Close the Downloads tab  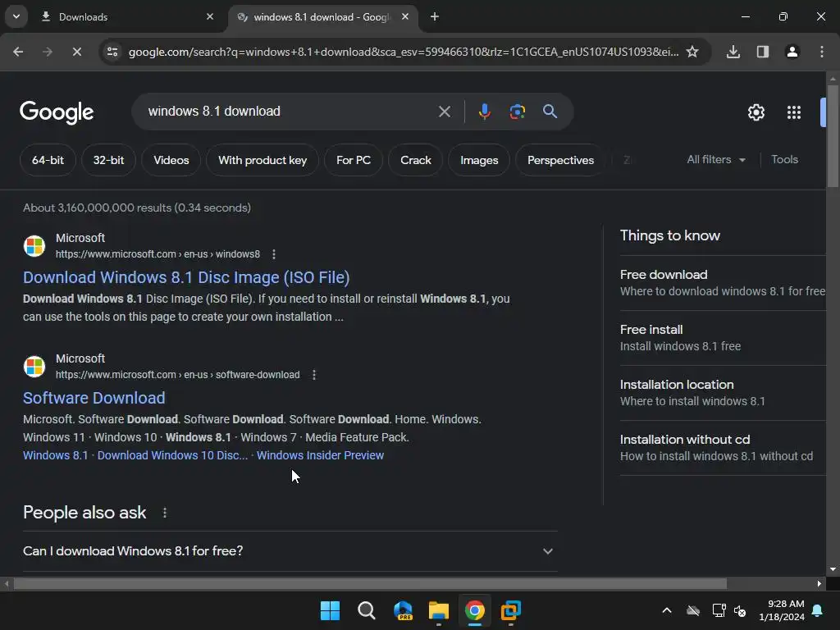(x=210, y=16)
